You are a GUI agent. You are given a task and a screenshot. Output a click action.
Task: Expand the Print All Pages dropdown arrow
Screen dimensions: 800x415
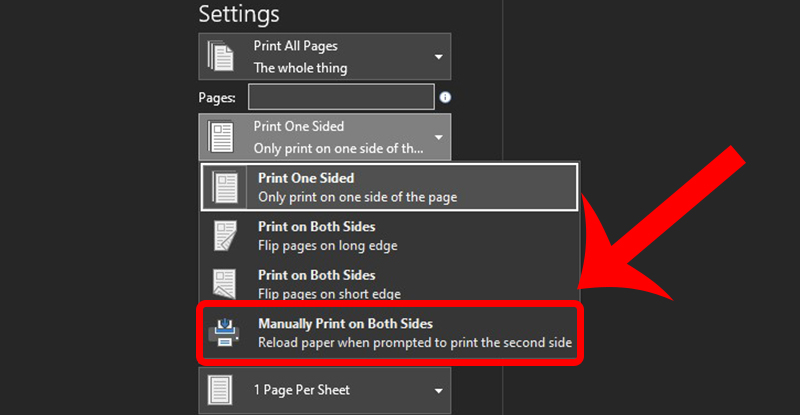coord(438,57)
